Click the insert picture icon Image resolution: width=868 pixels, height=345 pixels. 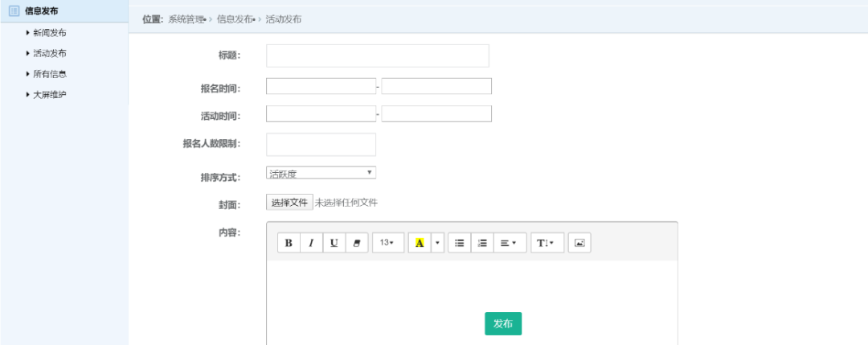coord(579,243)
